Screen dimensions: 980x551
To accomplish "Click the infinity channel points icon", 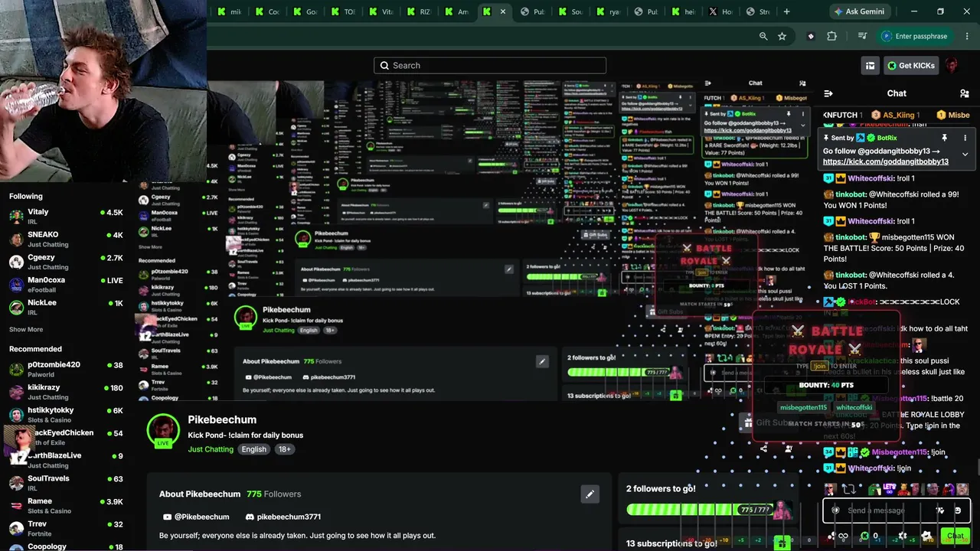I will click(843, 536).
